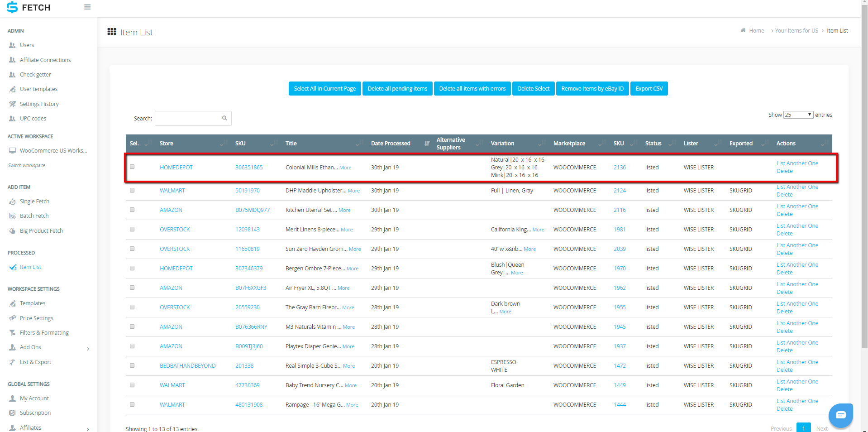This screenshot has width=868, height=432.
Task: Click the List & Export icon
Action: (x=12, y=362)
